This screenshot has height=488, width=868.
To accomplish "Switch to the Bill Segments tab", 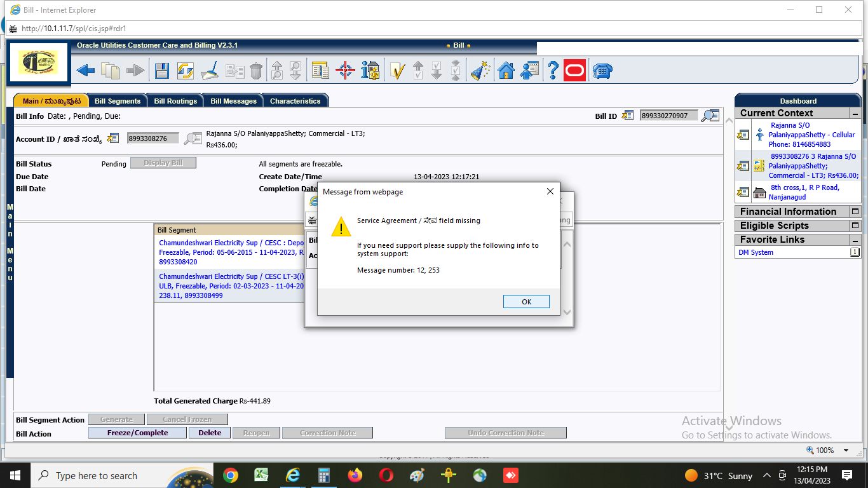I will click(x=118, y=101).
